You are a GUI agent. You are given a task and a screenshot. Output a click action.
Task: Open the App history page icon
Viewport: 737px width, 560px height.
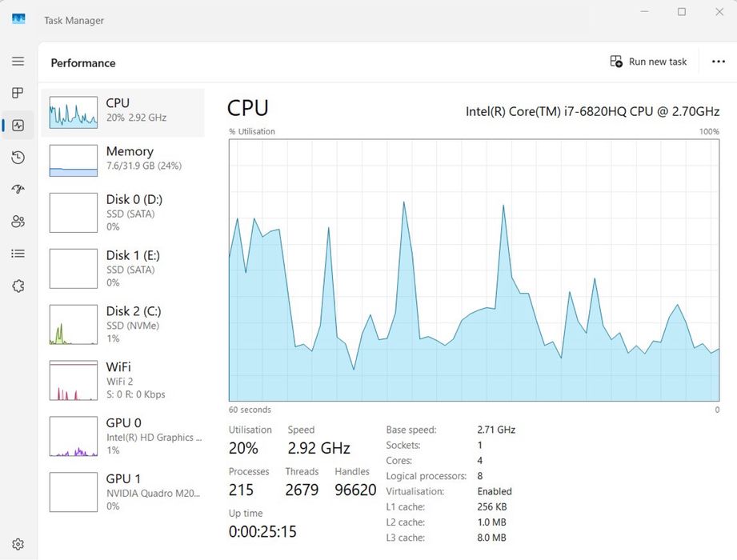(18, 158)
